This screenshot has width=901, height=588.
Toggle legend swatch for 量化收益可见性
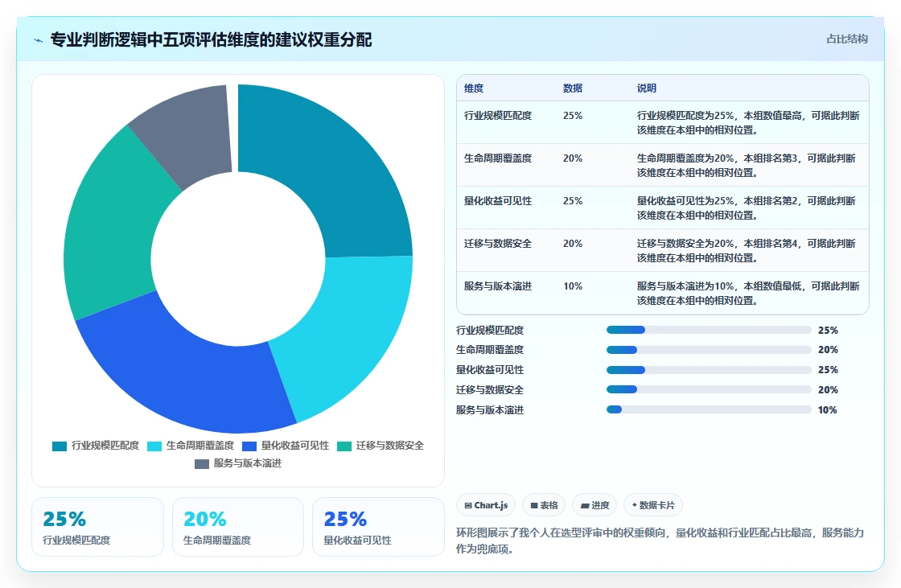coord(249,446)
